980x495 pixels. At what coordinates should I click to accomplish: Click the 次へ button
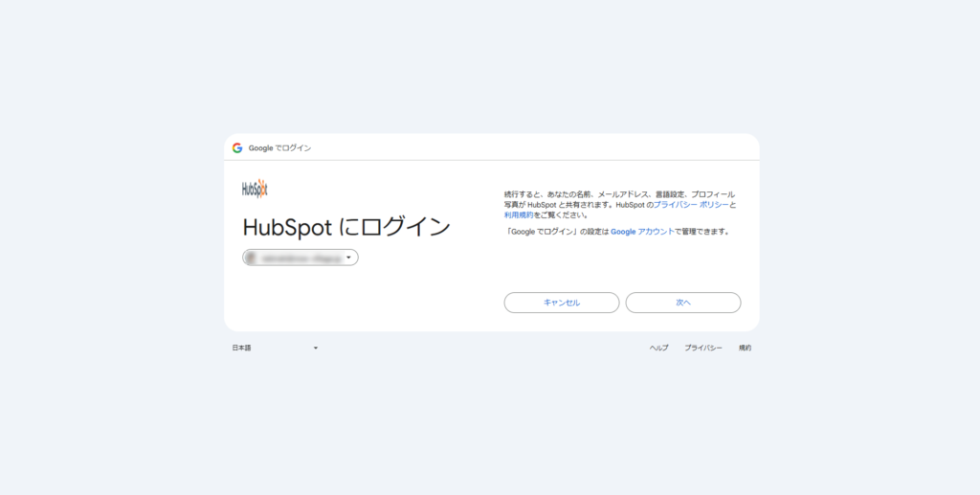coord(683,303)
